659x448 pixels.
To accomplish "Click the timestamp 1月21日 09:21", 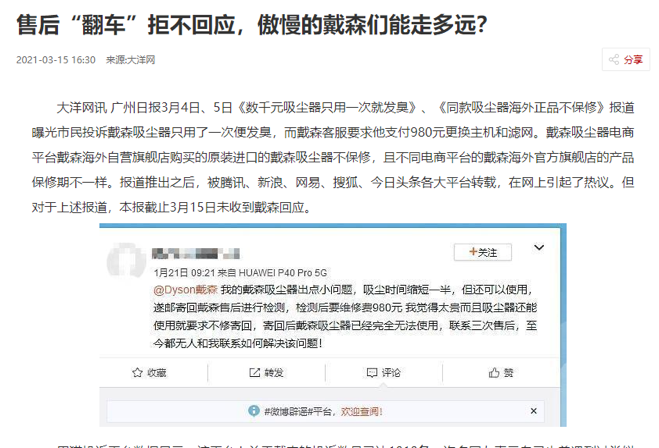I will tap(185, 273).
